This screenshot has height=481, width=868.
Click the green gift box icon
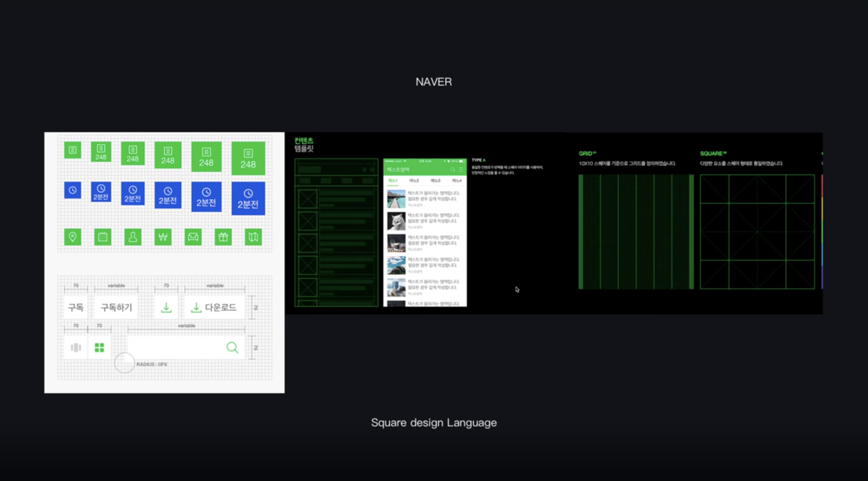coord(223,237)
